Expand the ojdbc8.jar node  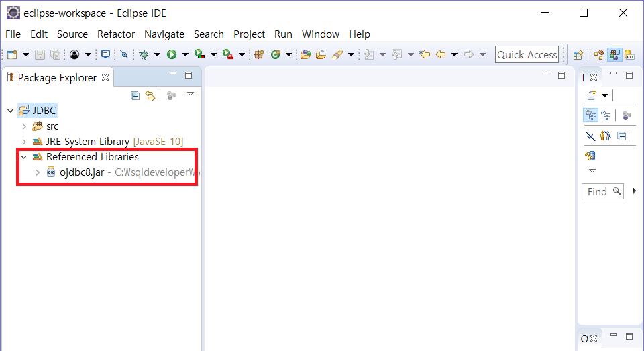click(38, 172)
